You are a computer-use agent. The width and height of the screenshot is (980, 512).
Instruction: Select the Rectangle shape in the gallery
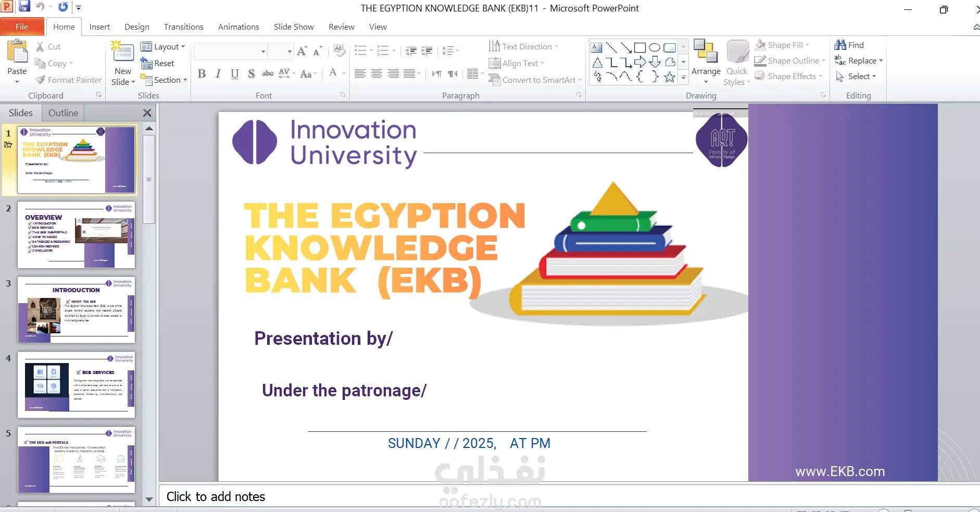click(640, 48)
